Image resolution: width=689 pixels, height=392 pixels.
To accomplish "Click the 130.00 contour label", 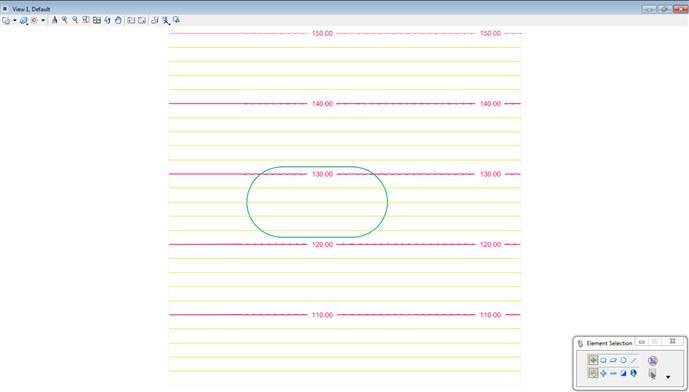I will [x=322, y=174].
